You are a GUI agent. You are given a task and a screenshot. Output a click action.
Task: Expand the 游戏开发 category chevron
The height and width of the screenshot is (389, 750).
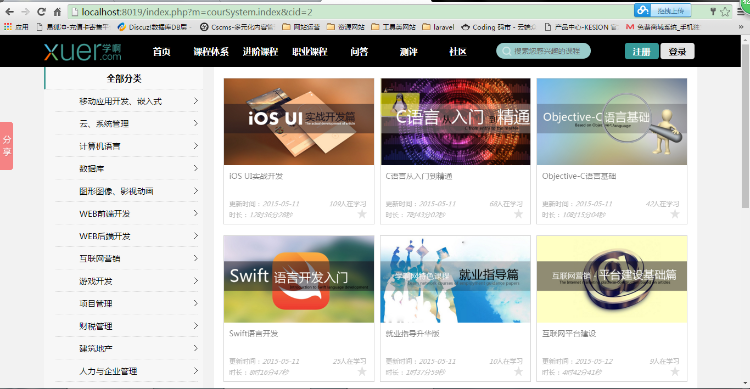click(196, 280)
